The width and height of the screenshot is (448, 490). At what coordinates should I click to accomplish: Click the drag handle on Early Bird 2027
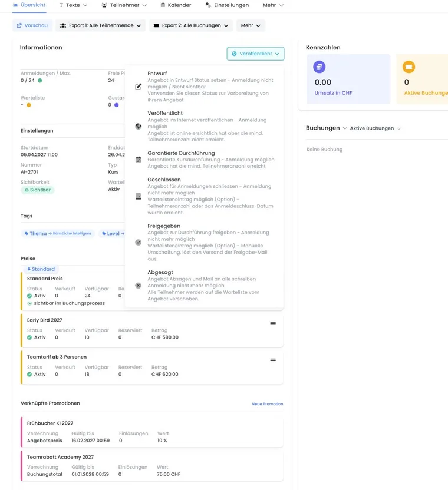click(273, 323)
